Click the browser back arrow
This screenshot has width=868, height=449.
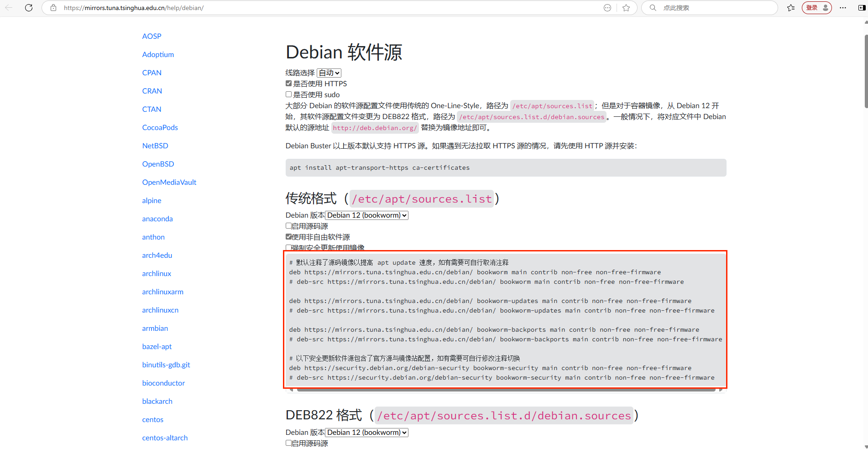pyautogui.click(x=9, y=8)
